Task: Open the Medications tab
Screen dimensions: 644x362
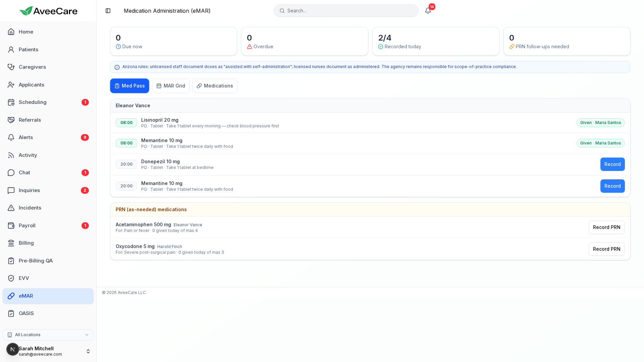Action: click(x=215, y=86)
